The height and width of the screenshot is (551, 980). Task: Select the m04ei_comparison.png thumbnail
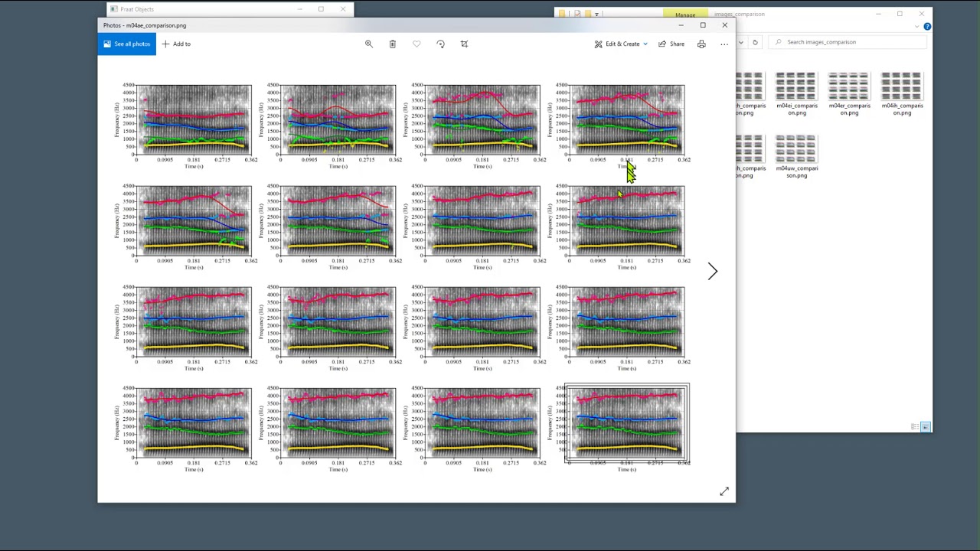(796, 93)
